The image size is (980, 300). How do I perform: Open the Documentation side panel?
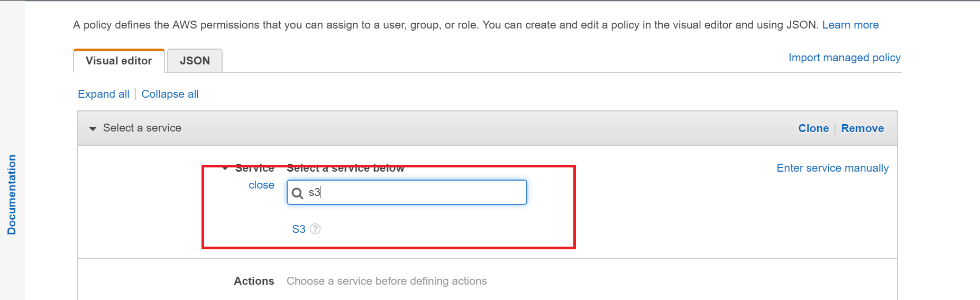click(x=12, y=194)
